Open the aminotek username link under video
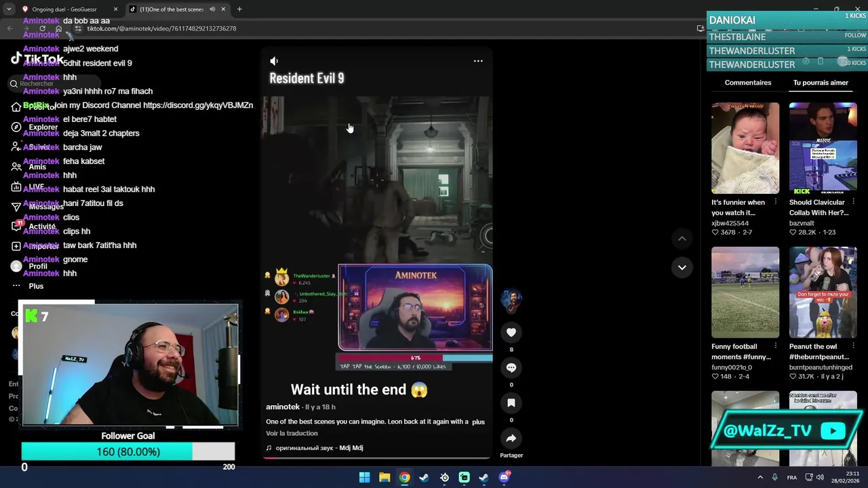 (283, 407)
